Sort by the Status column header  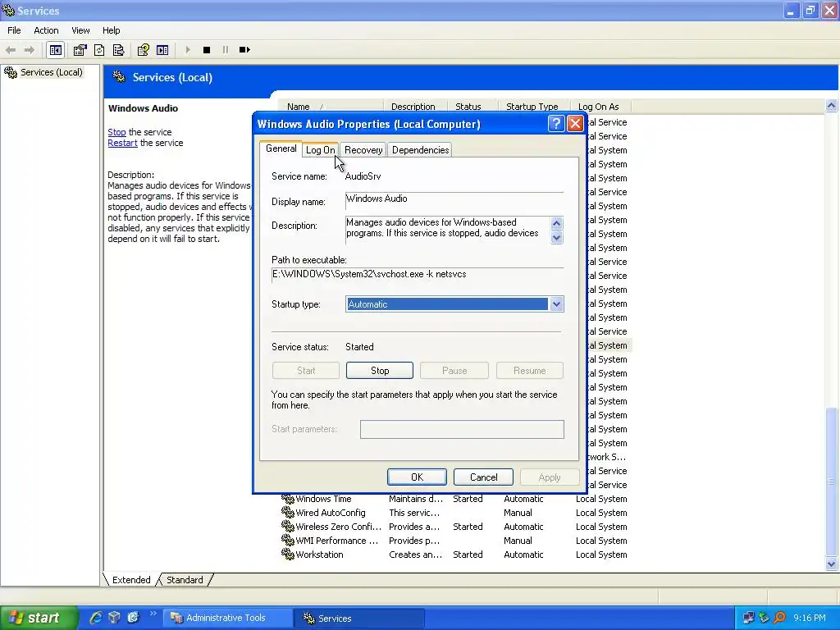click(473, 107)
